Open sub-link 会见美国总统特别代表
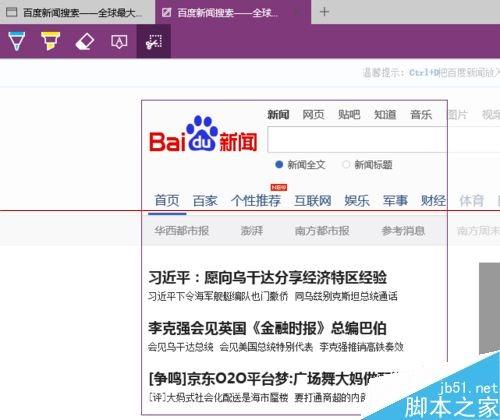The width and height of the screenshot is (500, 420). click(266, 347)
